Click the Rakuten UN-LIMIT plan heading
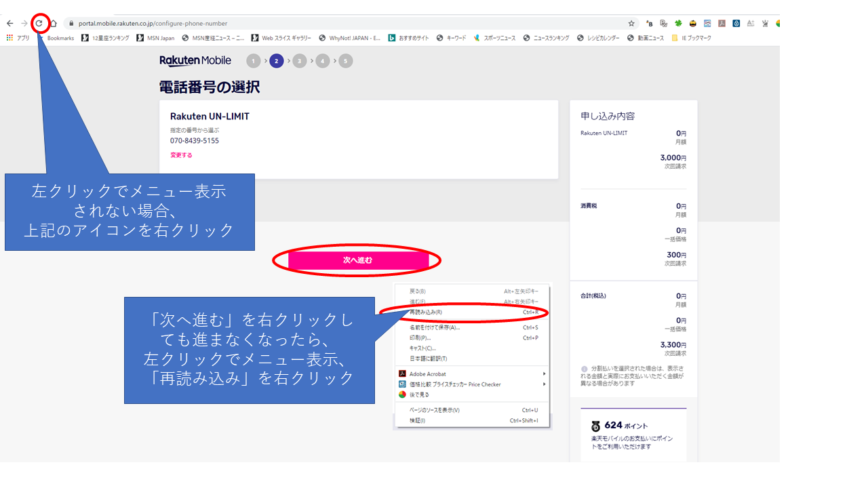This screenshot has height=488, width=868. 210,117
